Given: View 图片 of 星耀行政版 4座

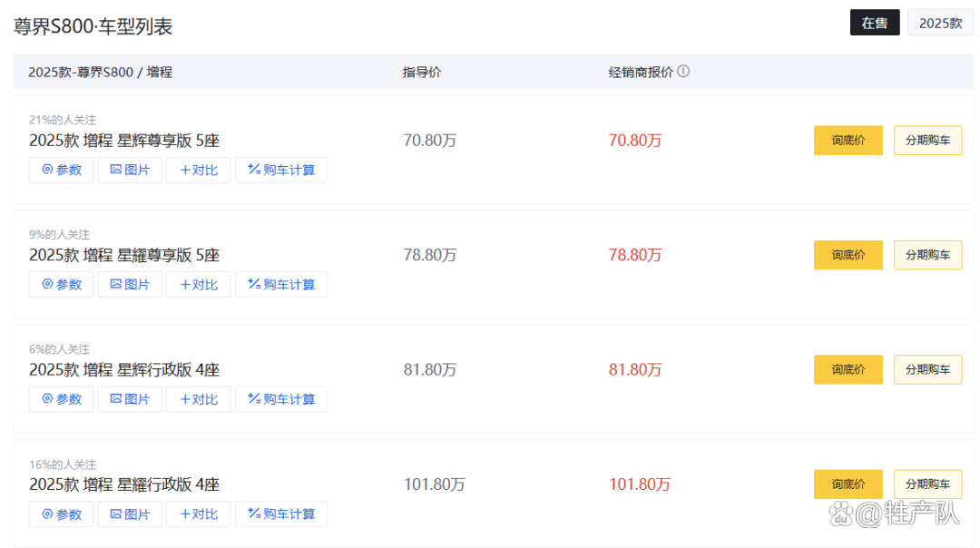Looking at the screenshot, I should pyautogui.click(x=130, y=514).
